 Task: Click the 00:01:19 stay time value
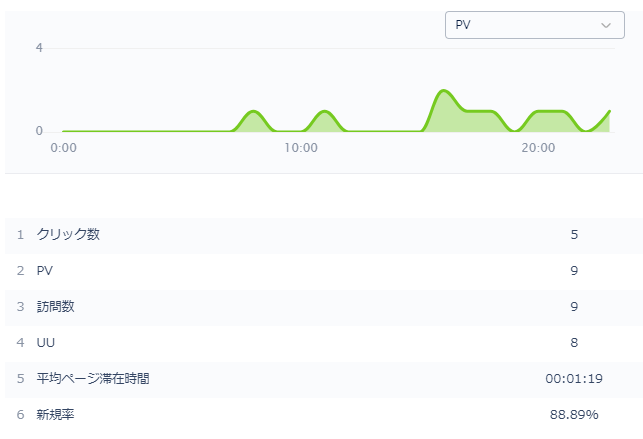tap(574, 379)
